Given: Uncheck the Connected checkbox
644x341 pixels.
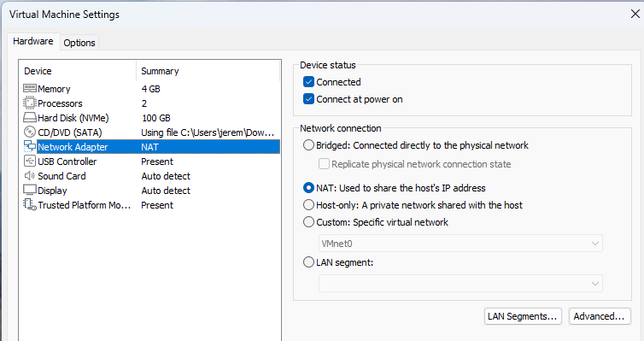Looking at the screenshot, I should [309, 82].
